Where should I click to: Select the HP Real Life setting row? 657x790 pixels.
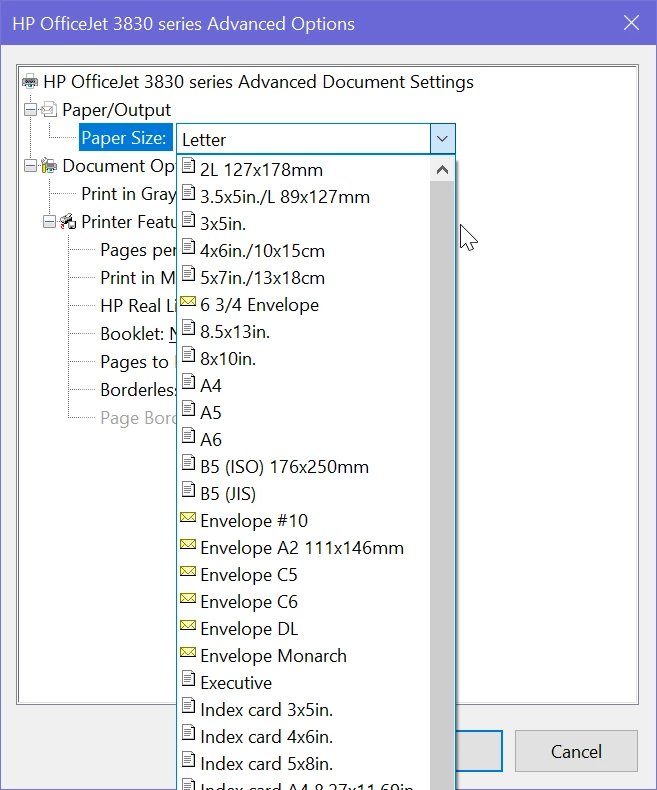[x=138, y=306]
